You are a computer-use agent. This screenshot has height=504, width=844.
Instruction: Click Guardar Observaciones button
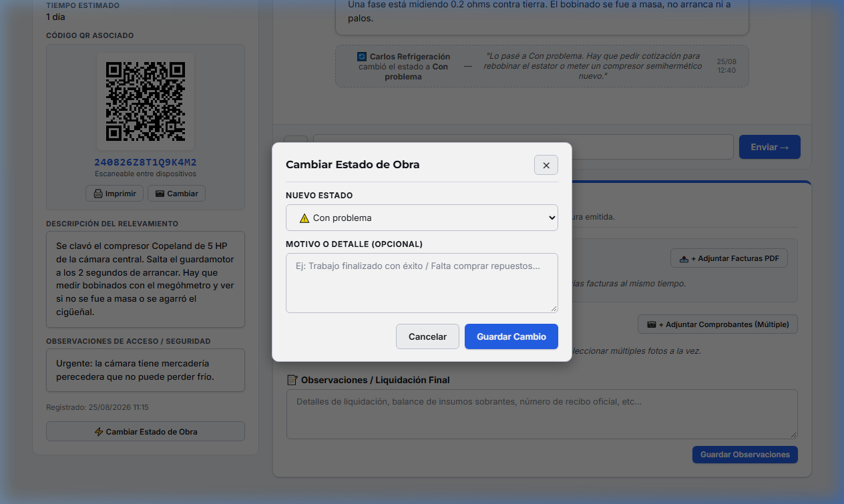pyautogui.click(x=745, y=455)
